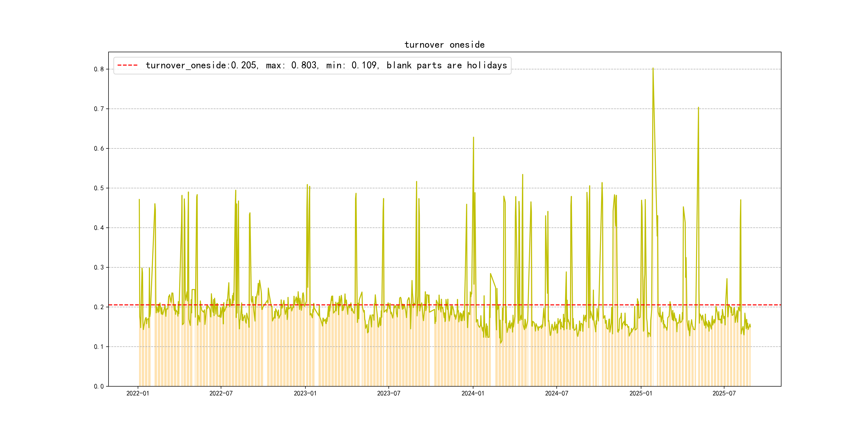Select the 2023-01 x-axis label
Viewport: 868px width, 434px height.
point(305,394)
